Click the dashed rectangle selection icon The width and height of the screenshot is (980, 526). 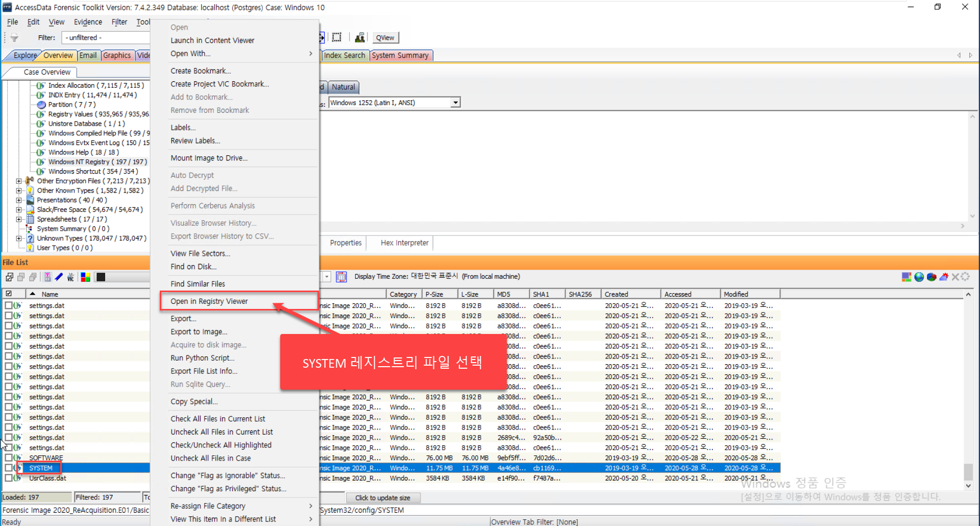tap(337, 37)
